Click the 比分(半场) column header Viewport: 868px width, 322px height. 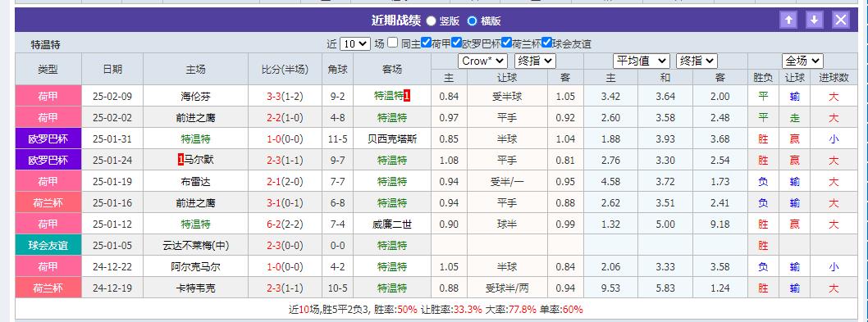click(x=285, y=69)
